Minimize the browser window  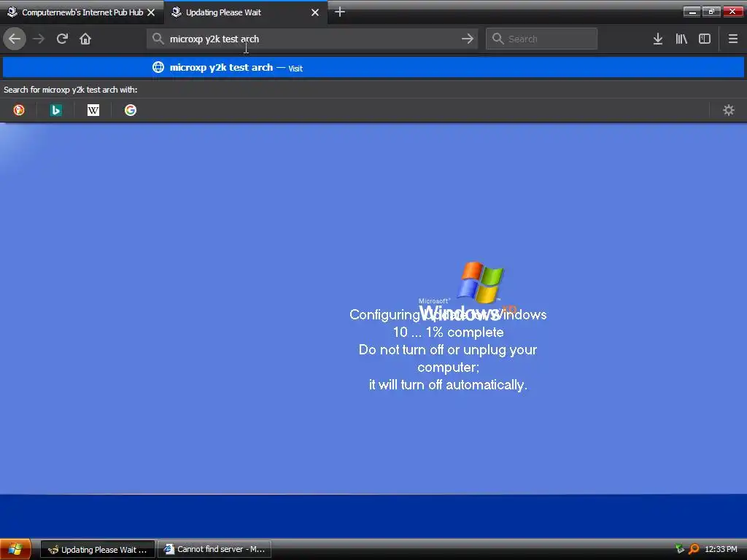692,12
